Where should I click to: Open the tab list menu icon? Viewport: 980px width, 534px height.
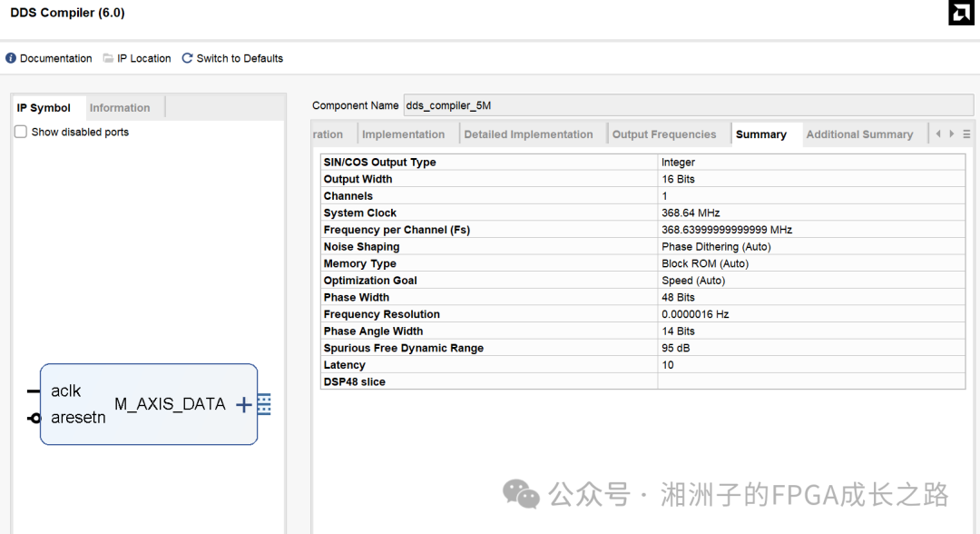966,133
